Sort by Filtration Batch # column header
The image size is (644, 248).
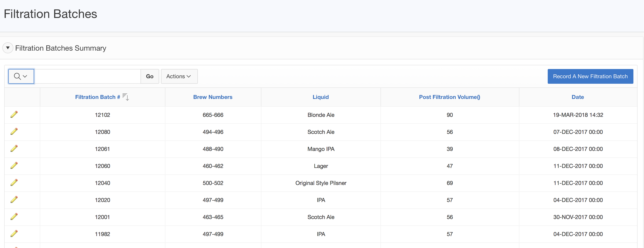97,97
